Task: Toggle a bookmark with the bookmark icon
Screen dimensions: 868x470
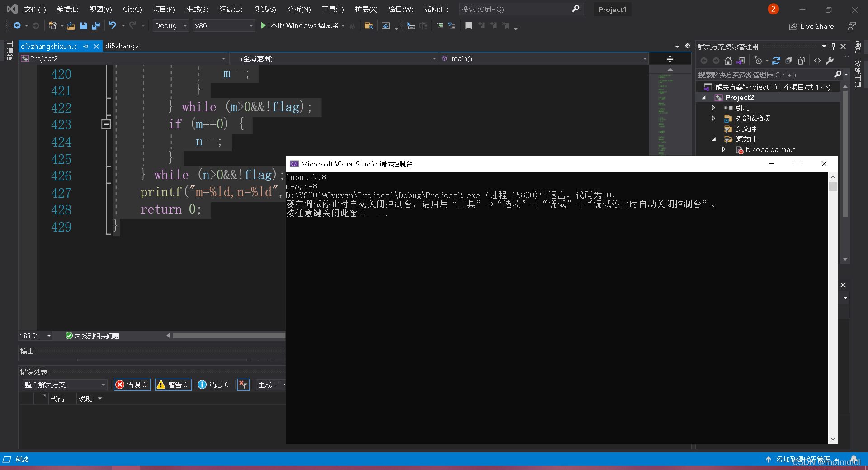Action: point(468,26)
